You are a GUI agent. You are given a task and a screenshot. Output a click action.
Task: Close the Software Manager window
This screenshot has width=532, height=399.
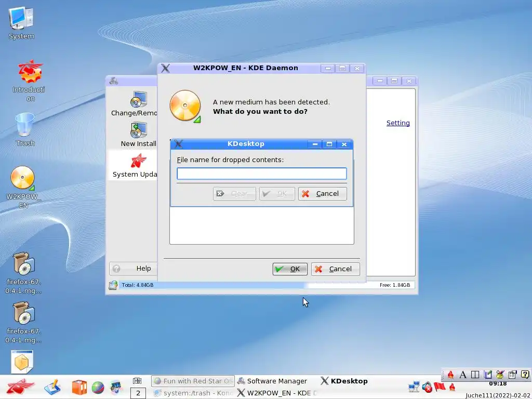pos(409,81)
